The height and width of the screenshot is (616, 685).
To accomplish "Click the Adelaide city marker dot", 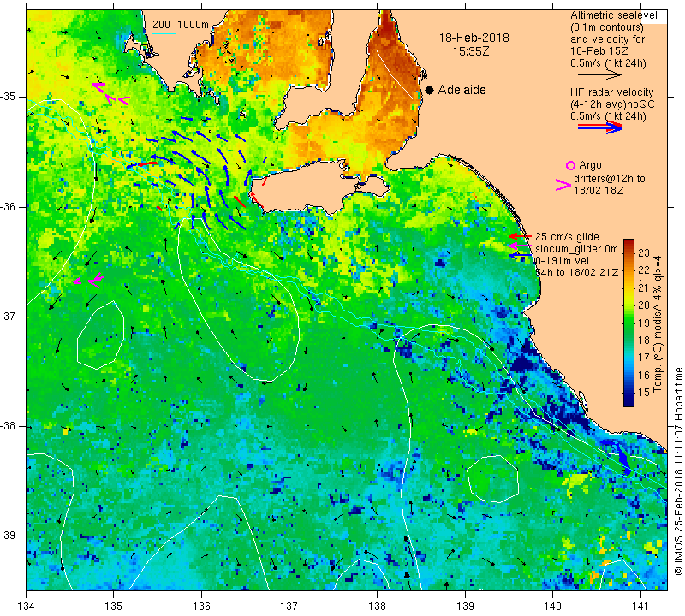I will click(430, 90).
